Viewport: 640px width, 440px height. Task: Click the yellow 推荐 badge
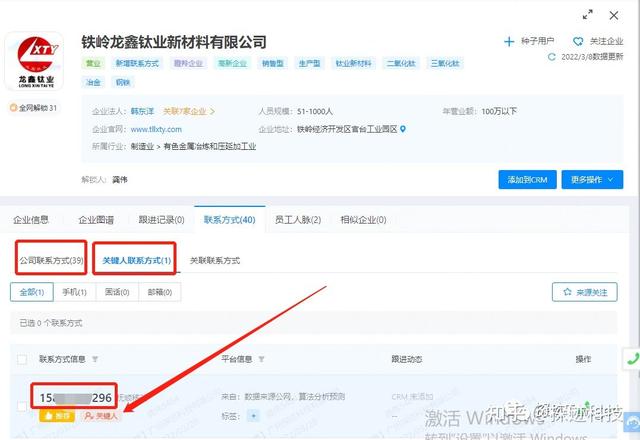[57, 416]
